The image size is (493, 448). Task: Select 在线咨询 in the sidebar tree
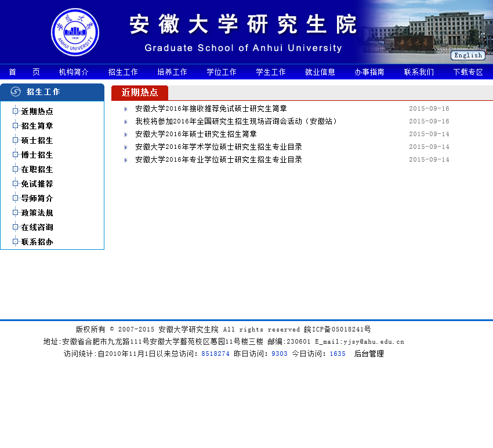point(37,227)
